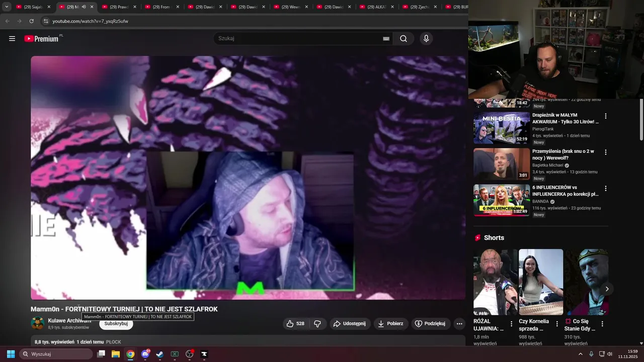Close the Prawd tab
644x362 pixels.
pos(134,7)
